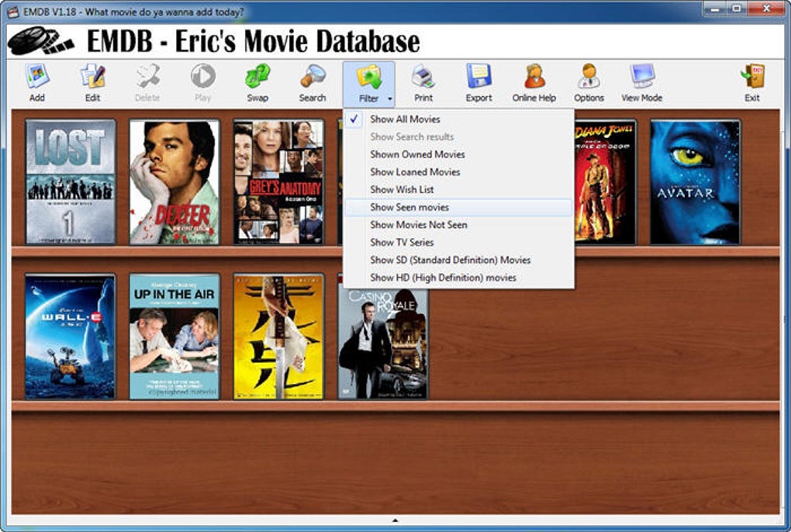Open the Export tool
Screen dimensions: 791x532
[x=478, y=83]
